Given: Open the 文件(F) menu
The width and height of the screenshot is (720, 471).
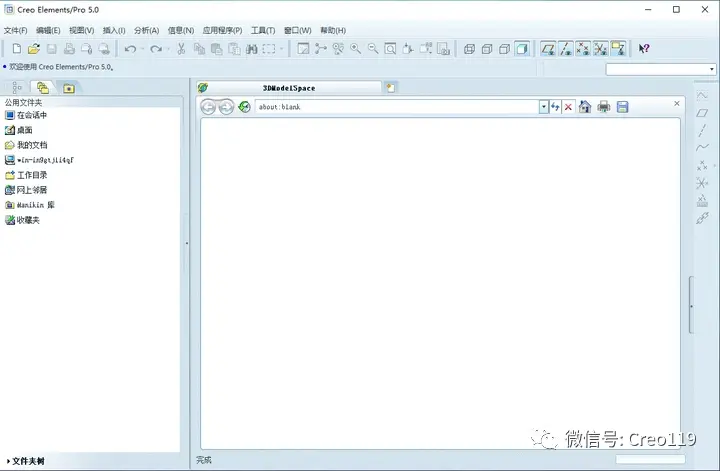Looking at the screenshot, I should coord(16,30).
